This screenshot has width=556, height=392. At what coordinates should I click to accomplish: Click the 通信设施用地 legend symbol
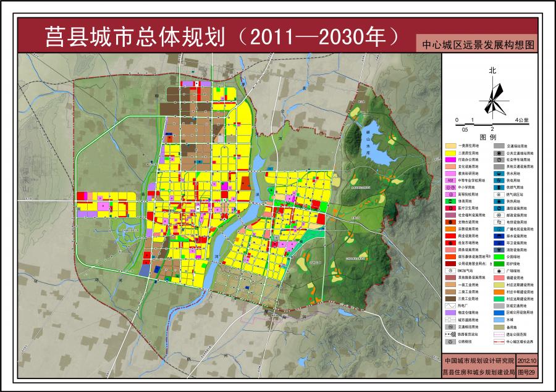(x=499, y=208)
